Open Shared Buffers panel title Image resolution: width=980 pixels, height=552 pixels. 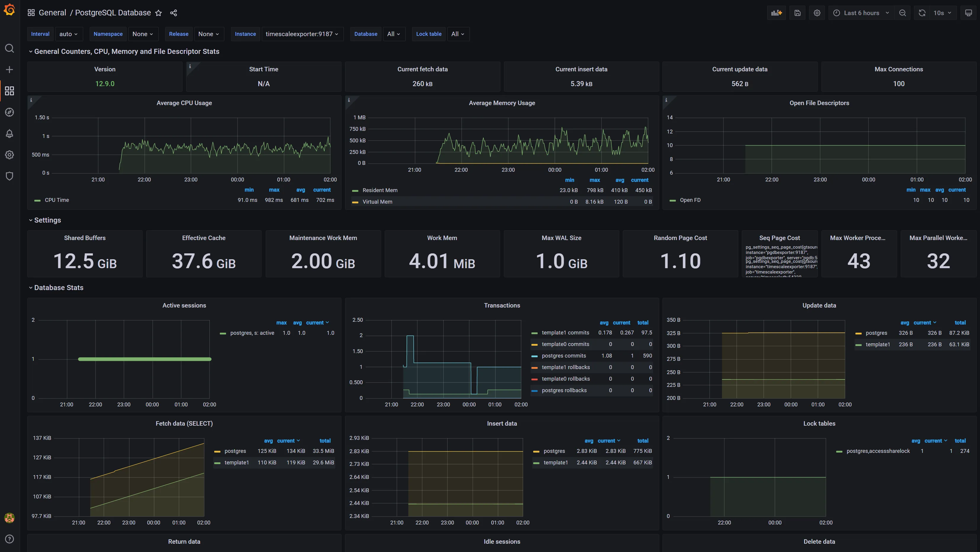pyautogui.click(x=84, y=238)
